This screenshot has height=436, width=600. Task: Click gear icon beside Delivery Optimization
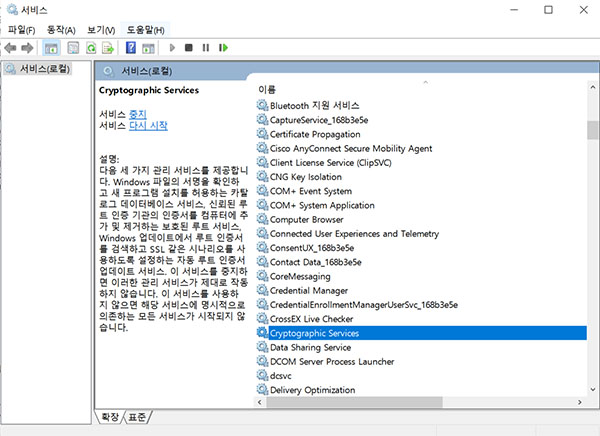click(262, 390)
